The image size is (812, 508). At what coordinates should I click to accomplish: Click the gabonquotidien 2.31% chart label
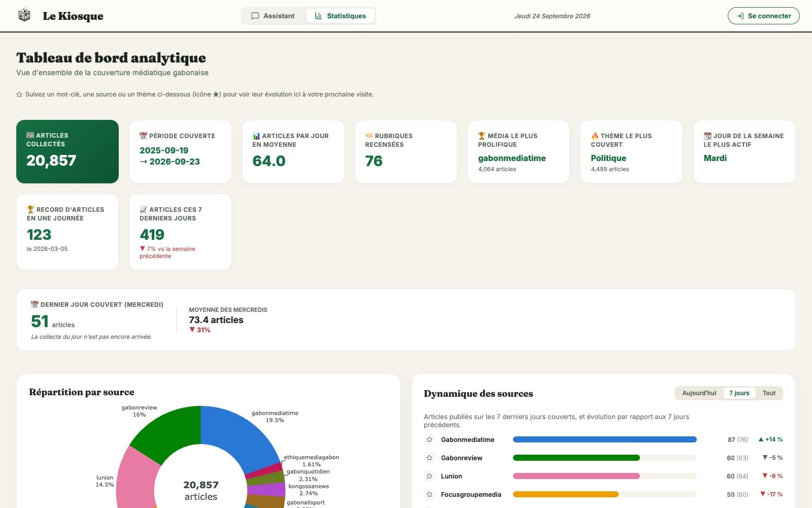(x=308, y=475)
